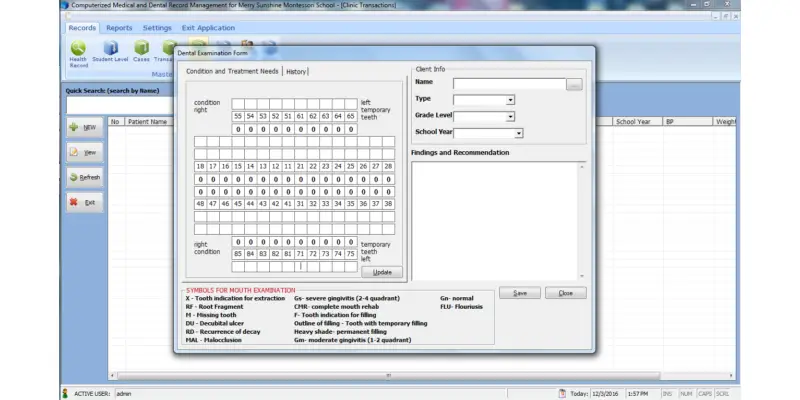Image resolution: width=800 pixels, height=400 pixels.
Task: Click tooth number 21 cell
Action: click(x=301, y=166)
